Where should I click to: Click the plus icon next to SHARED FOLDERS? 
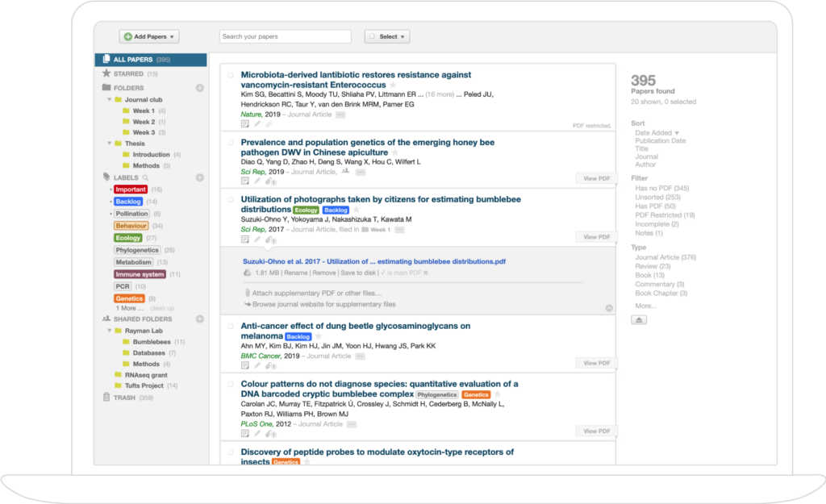point(199,318)
